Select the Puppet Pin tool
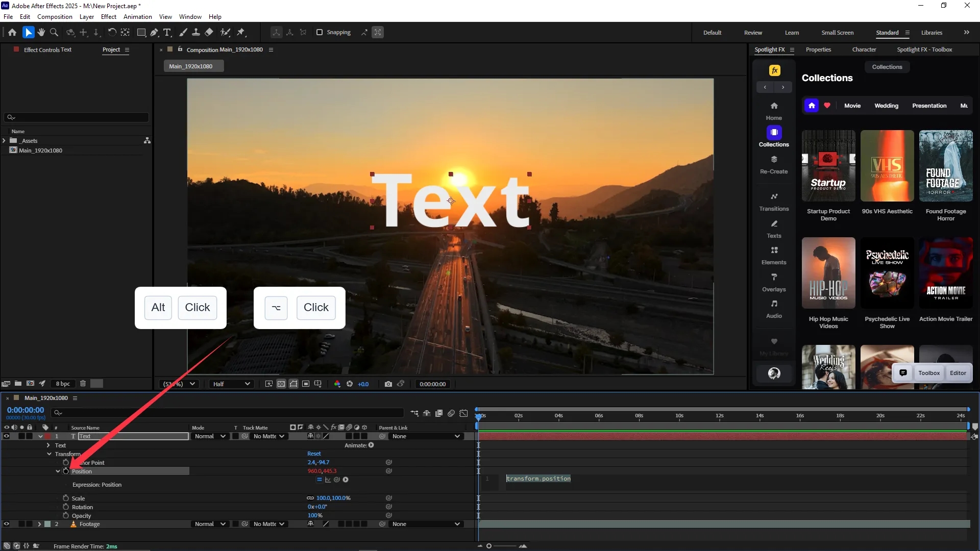The width and height of the screenshot is (980, 551). coord(241,32)
